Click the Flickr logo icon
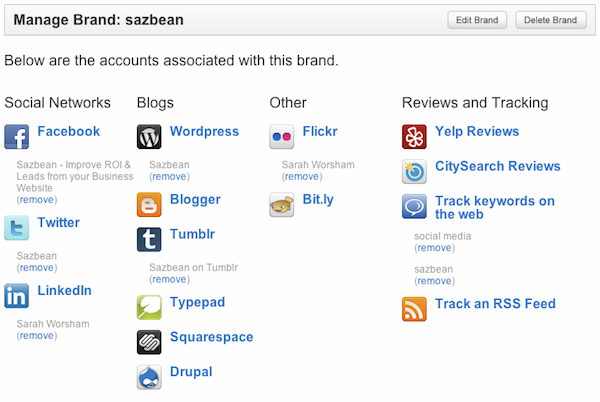The height and width of the screenshot is (402, 600). 282,137
